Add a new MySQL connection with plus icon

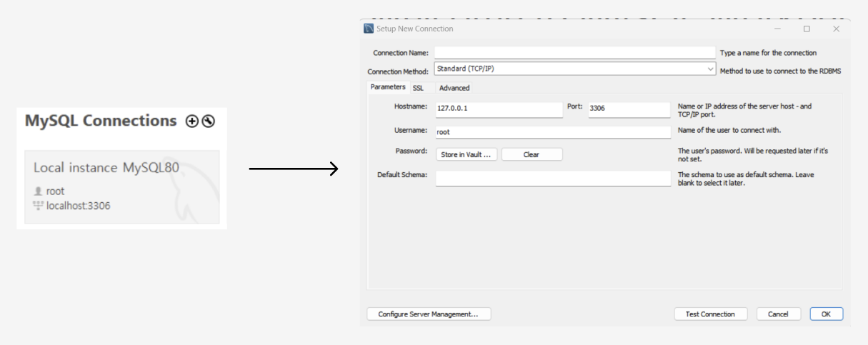(x=191, y=121)
